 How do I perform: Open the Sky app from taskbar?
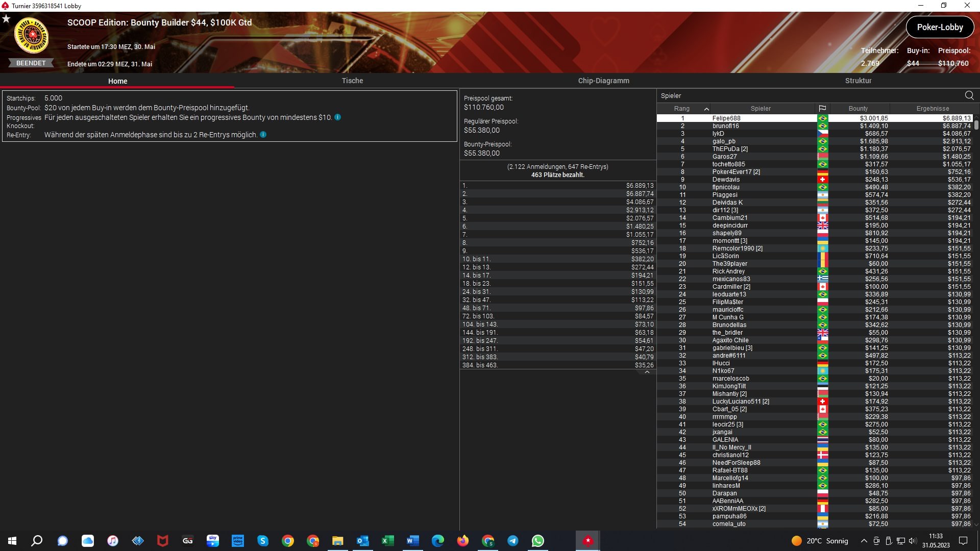point(213,541)
